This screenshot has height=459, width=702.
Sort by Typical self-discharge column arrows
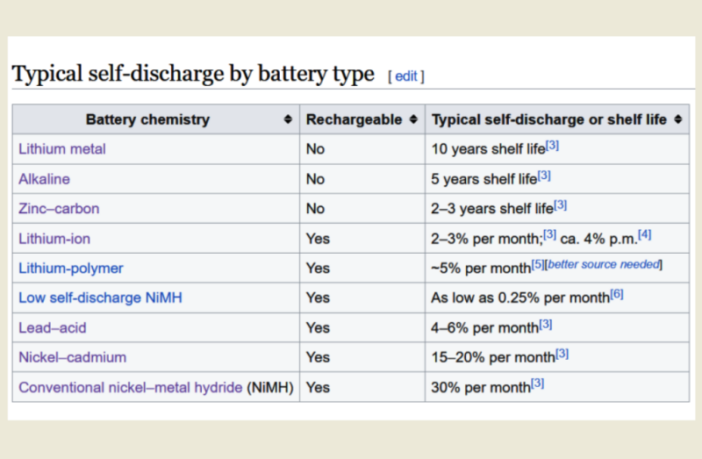point(678,119)
